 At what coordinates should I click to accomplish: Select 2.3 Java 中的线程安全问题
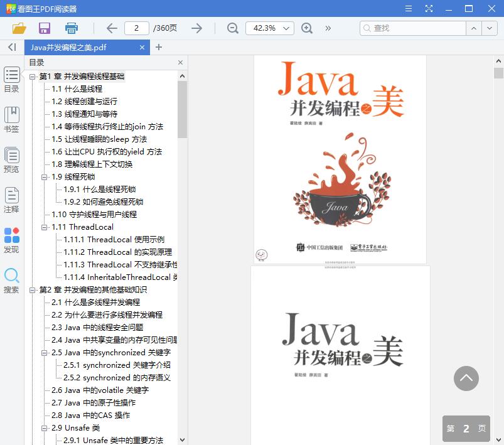pyautogui.click(x=97, y=328)
